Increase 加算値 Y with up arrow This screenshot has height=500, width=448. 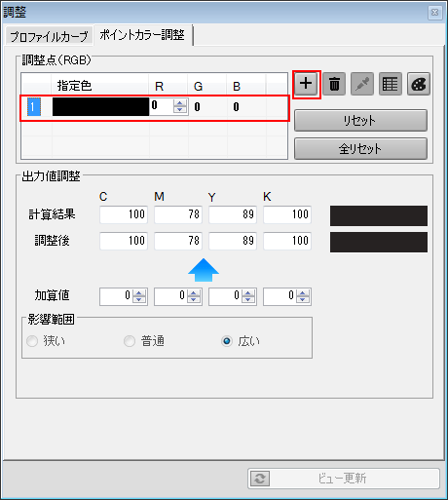(x=248, y=293)
